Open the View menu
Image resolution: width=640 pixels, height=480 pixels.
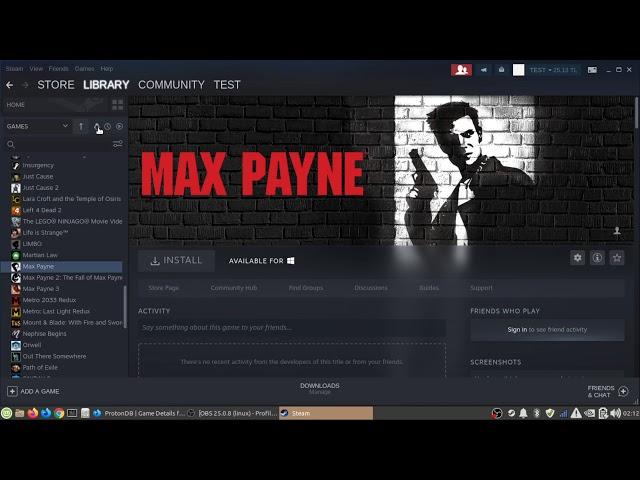[36, 69]
